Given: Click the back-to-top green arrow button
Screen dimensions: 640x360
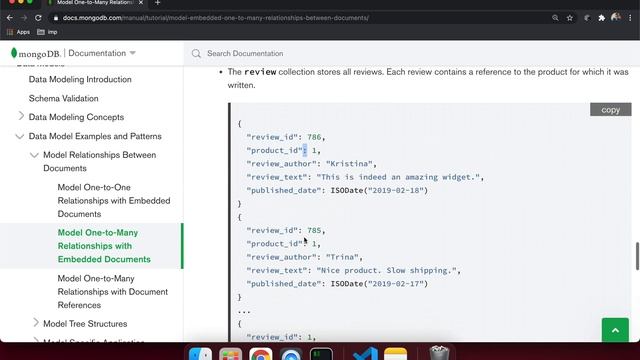Looking at the screenshot, I should coord(615,330).
